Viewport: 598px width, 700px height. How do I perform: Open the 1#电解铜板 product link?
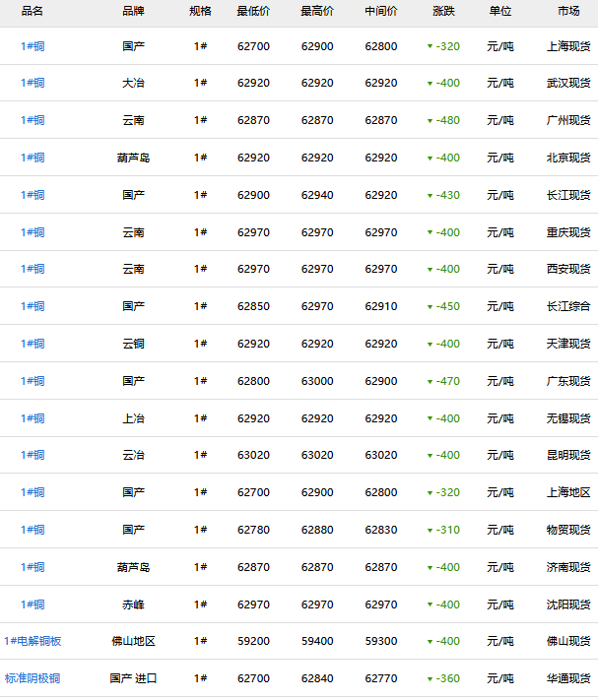(33, 641)
